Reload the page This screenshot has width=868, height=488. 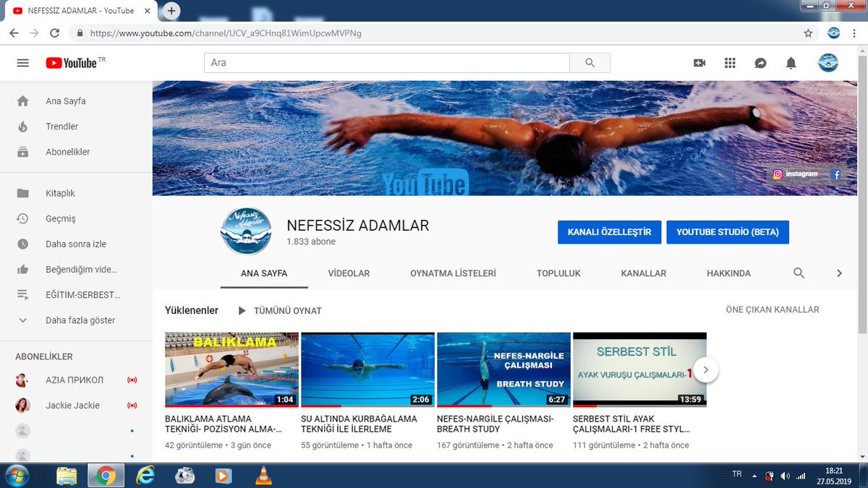pos(54,33)
